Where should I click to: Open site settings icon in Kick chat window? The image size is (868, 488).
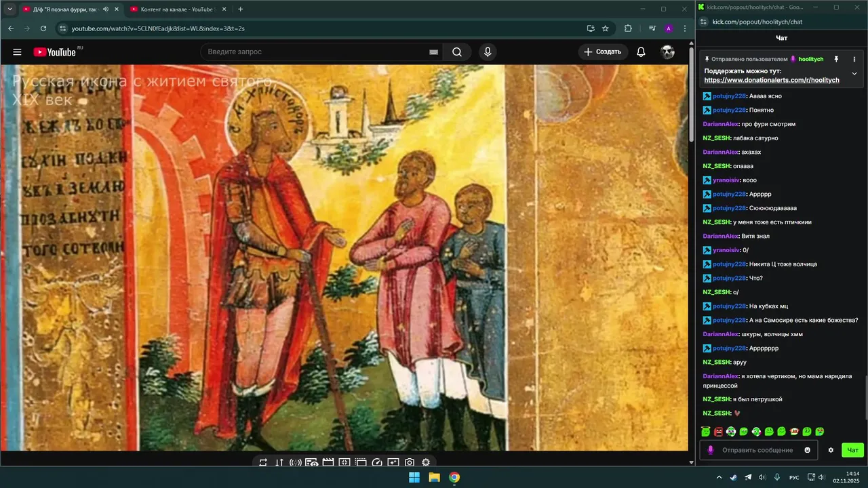point(703,22)
